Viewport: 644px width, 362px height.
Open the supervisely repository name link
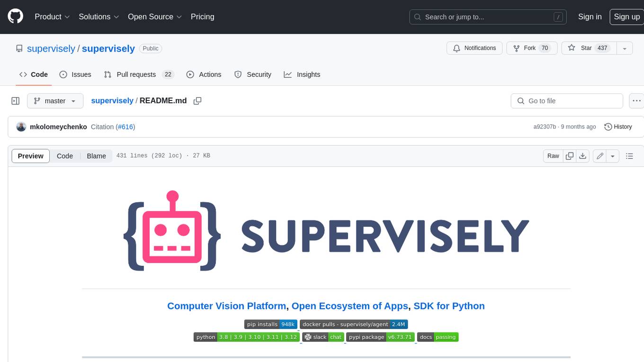click(x=108, y=48)
